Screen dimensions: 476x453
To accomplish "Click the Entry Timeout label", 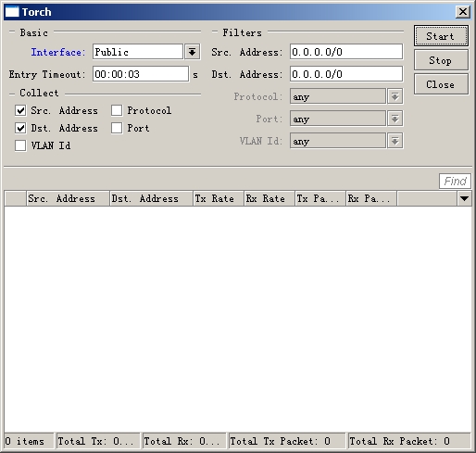I will [x=47, y=74].
